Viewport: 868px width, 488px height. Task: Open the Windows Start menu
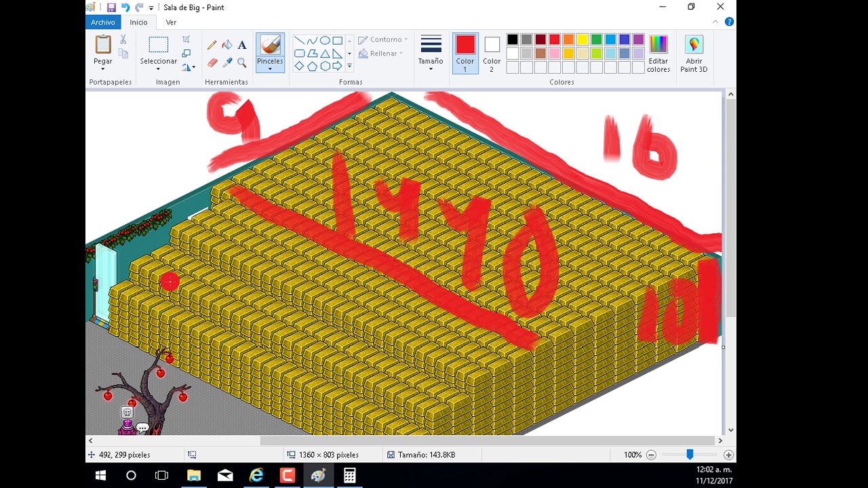coord(100,476)
